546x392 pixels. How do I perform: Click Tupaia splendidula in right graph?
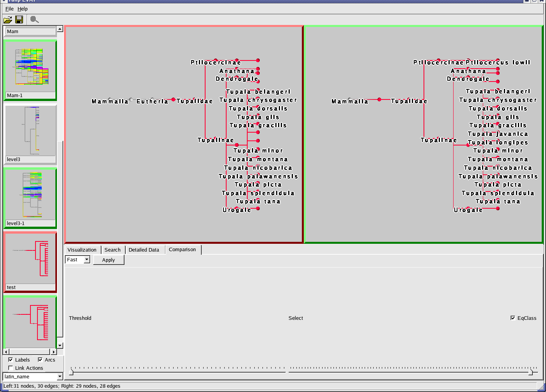pyautogui.click(x=498, y=193)
